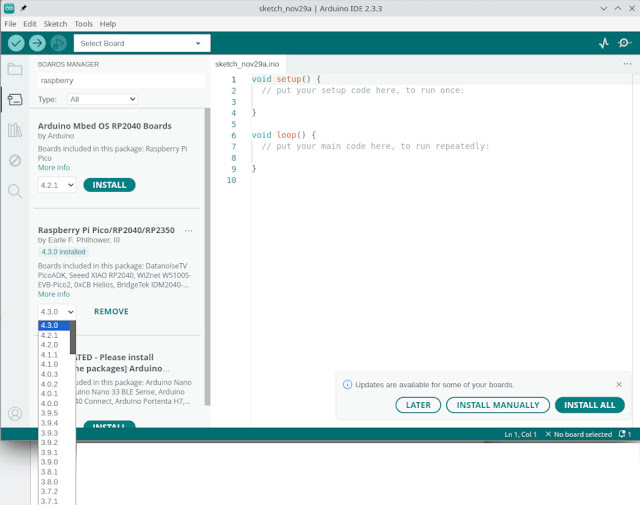The image size is (640, 505).
Task: Click the Boards Manager list scrollbar
Action: point(207,256)
